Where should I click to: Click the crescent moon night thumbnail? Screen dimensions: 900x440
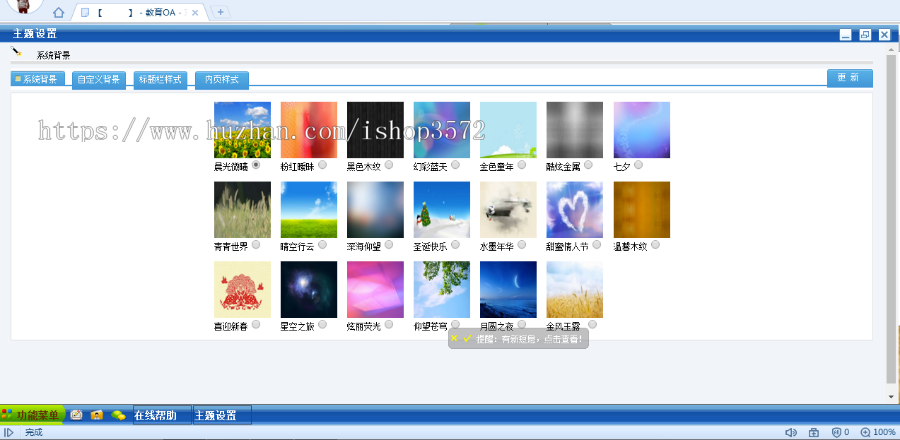tap(508, 289)
